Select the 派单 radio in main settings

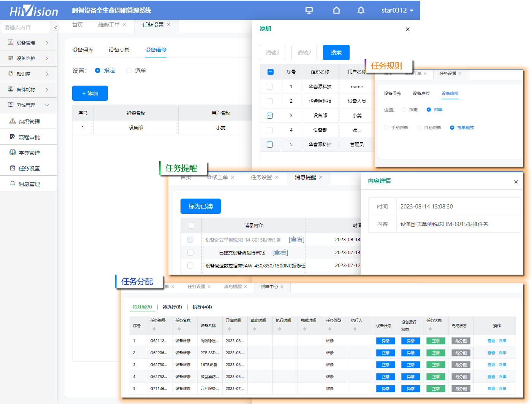click(129, 70)
